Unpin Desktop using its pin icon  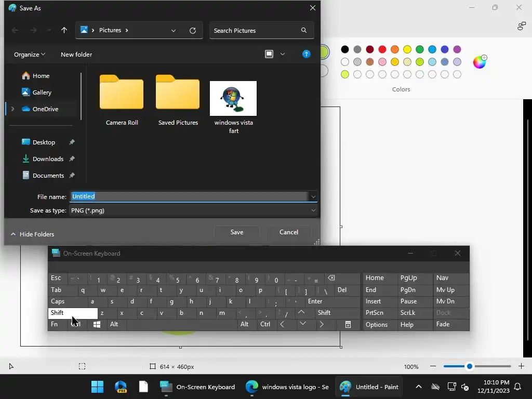point(72,142)
